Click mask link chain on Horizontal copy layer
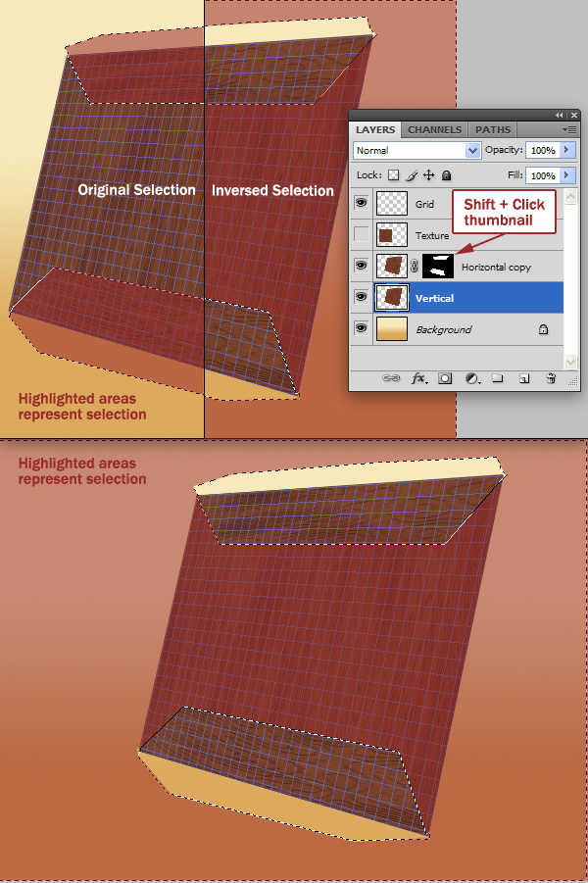588x883 pixels. pos(415,266)
